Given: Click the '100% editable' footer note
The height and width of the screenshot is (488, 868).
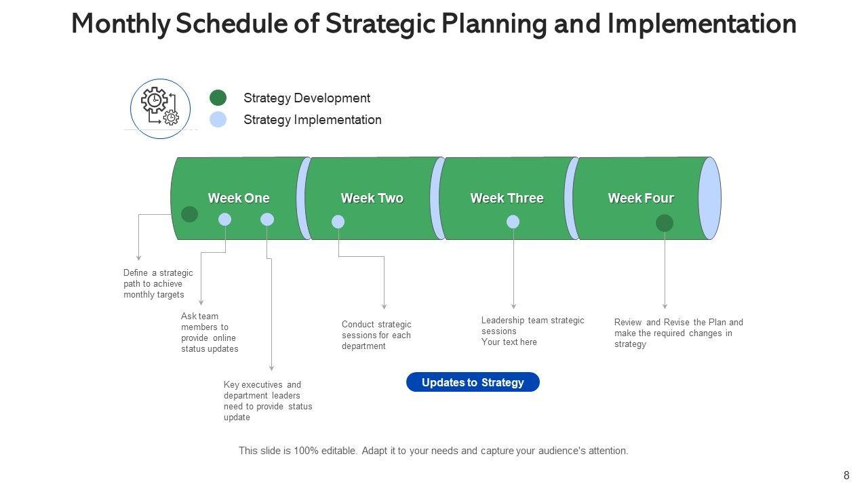Looking at the screenshot, I should (x=433, y=450).
